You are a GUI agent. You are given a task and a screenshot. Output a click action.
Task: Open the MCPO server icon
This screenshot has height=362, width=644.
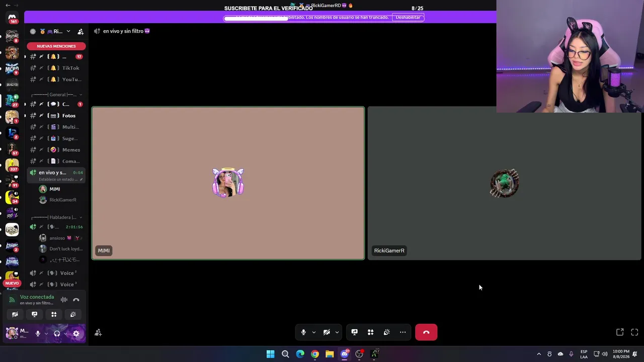[x=12, y=68]
